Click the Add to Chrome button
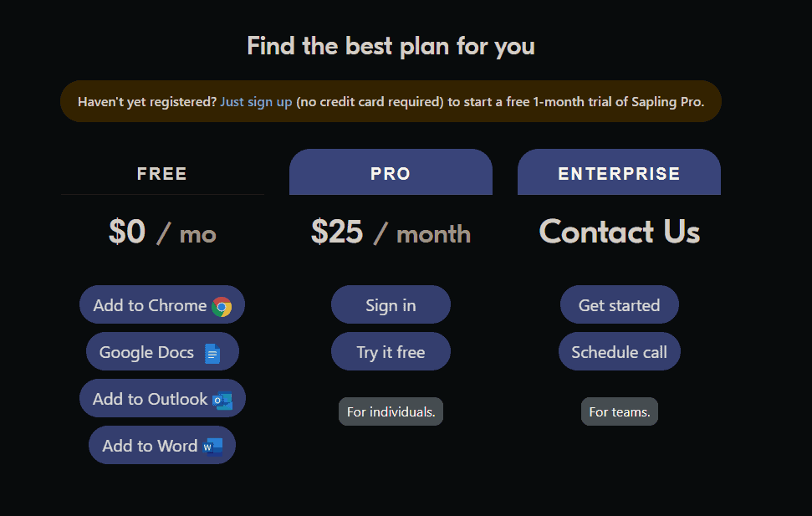The width and height of the screenshot is (812, 516). (x=162, y=304)
